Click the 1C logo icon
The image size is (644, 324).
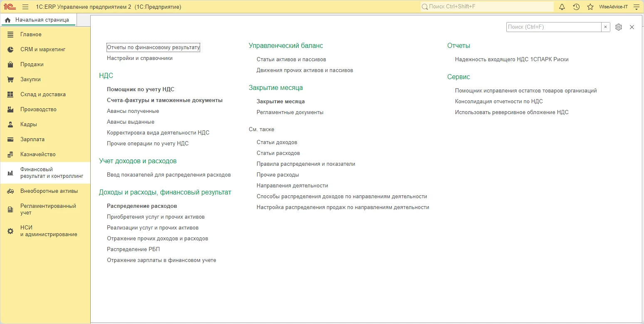(x=10, y=7)
